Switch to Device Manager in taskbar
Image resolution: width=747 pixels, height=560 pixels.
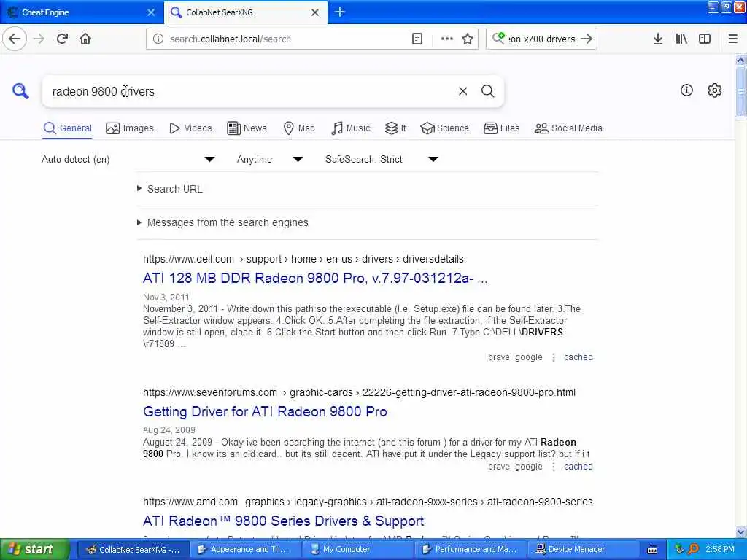pyautogui.click(x=583, y=549)
